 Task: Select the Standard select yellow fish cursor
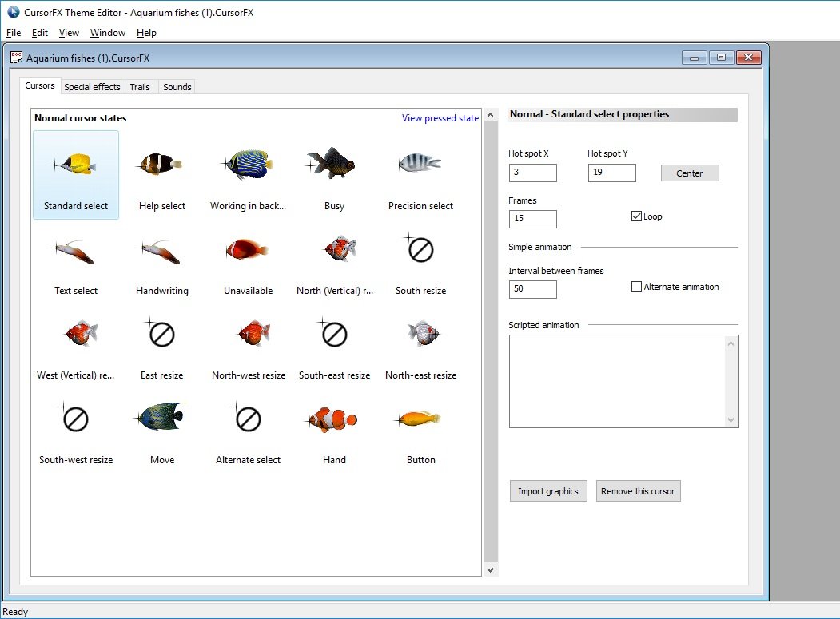tap(76, 175)
